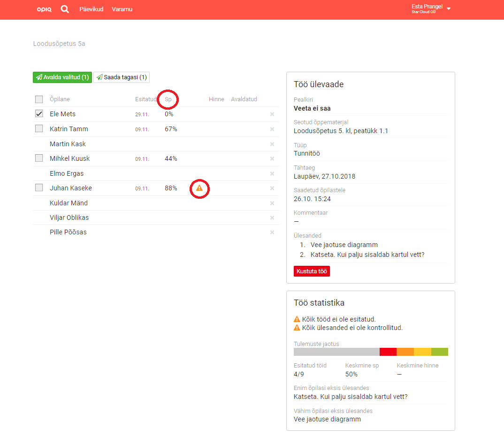This screenshot has width=504, height=443.
Task: Click warning triangle next to Juhan Kaseke
Action: (199, 188)
